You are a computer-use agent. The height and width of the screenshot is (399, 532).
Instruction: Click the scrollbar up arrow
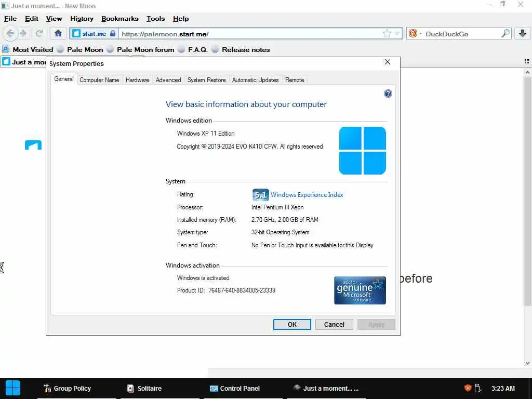coord(528,72)
